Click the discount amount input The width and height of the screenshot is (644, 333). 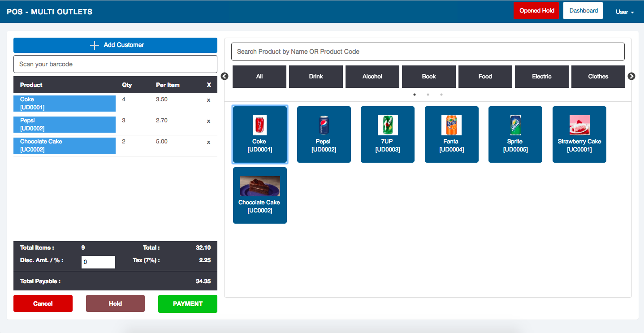[x=98, y=262]
